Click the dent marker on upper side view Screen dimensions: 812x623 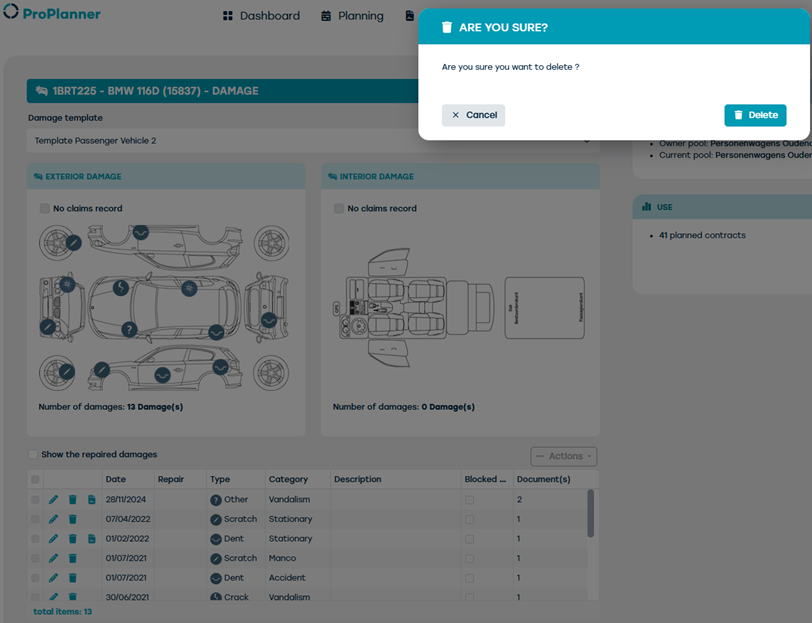pyautogui.click(x=140, y=231)
